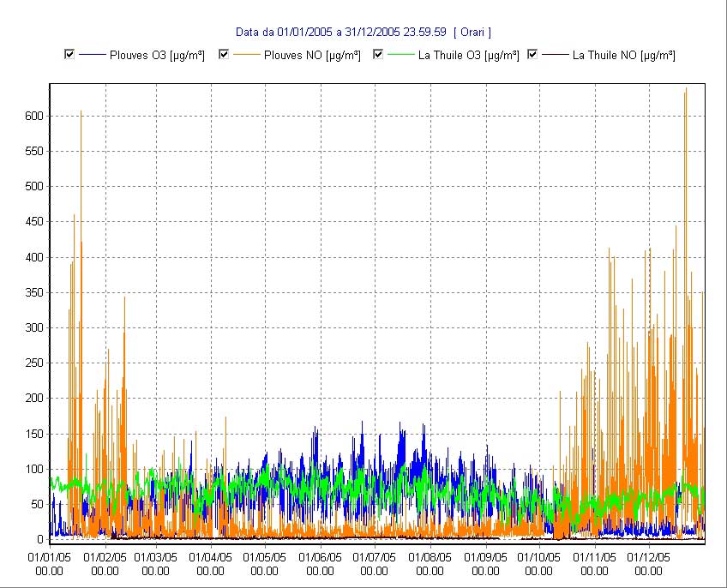This screenshot has width=727, height=588.
Task: Click the 50 value on the y-axis
Action: (37, 505)
